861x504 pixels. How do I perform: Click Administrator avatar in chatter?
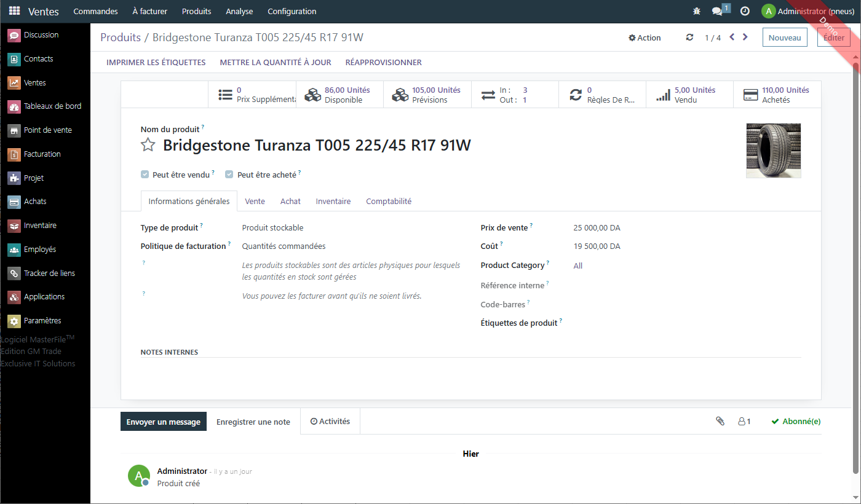tap(139, 476)
